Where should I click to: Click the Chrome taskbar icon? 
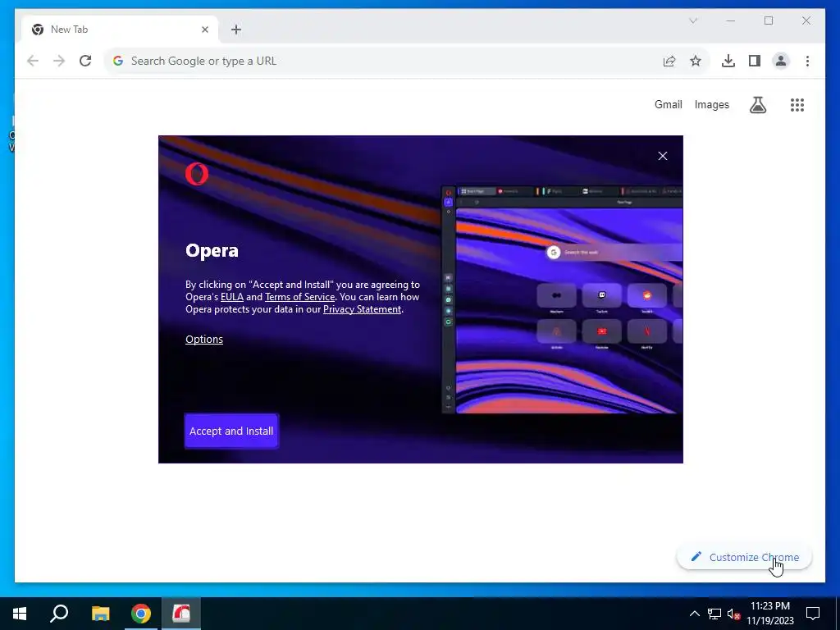(141, 614)
